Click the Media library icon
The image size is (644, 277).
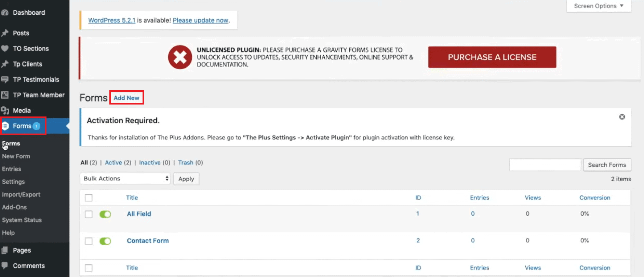pyautogui.click(x=5, y=110)
